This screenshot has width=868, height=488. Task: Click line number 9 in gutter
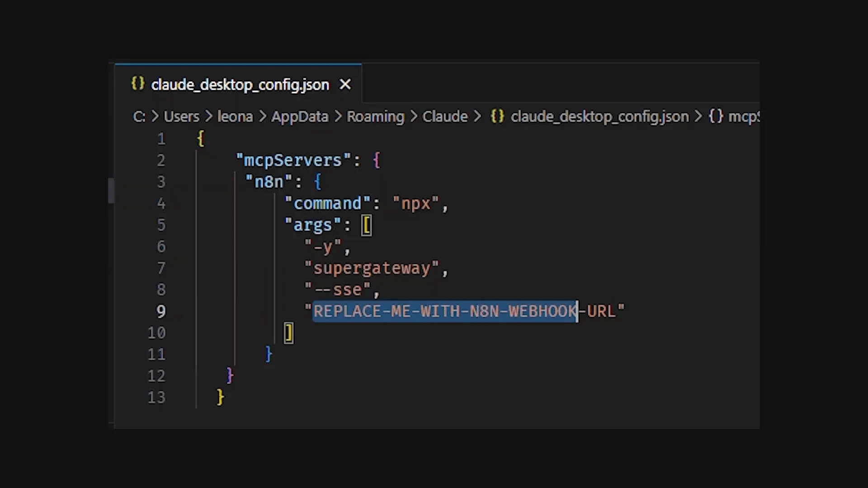point(161,311)
